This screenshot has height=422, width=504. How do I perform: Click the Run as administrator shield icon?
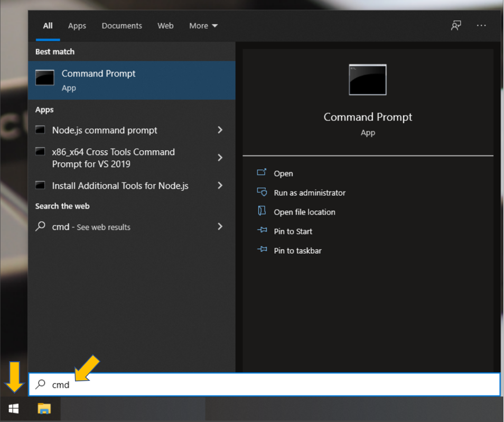point(262,192)
